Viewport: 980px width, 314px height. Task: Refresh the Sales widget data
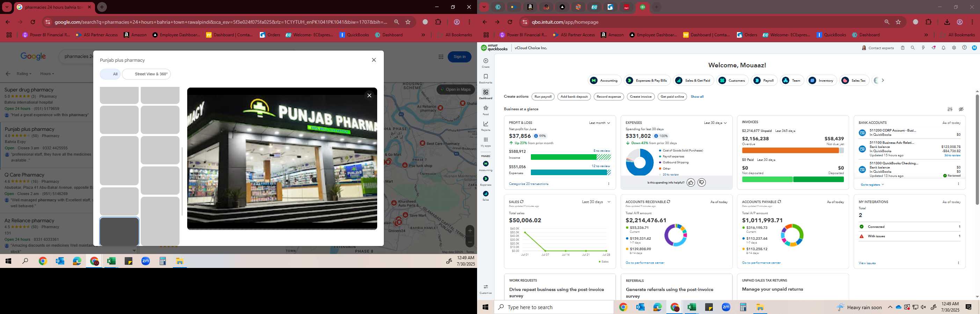522,202
